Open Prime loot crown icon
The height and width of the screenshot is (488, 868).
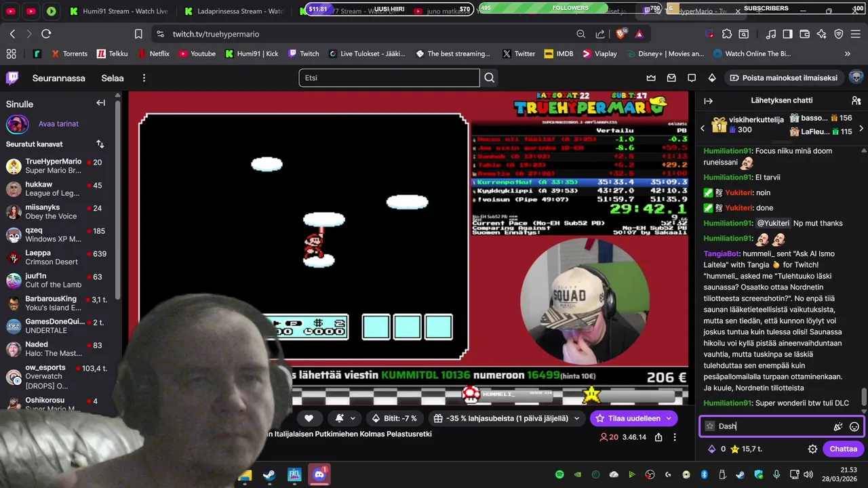(x=651, y=78)
